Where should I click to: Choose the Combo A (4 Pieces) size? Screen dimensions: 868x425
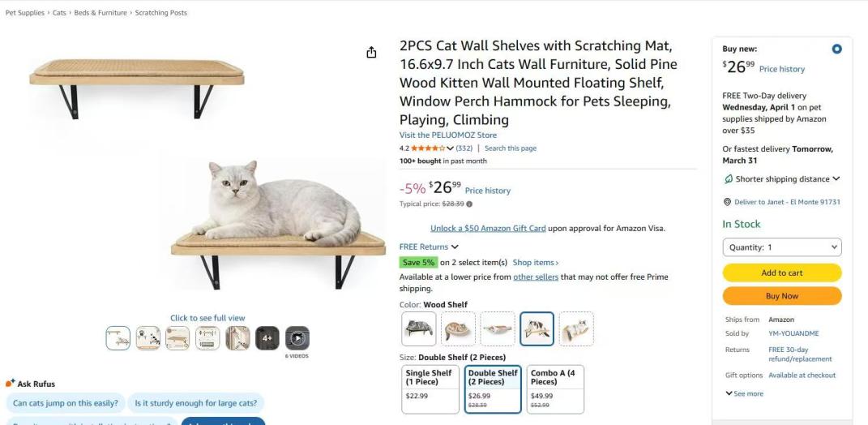pyautogui.click(x=555, y=389)
